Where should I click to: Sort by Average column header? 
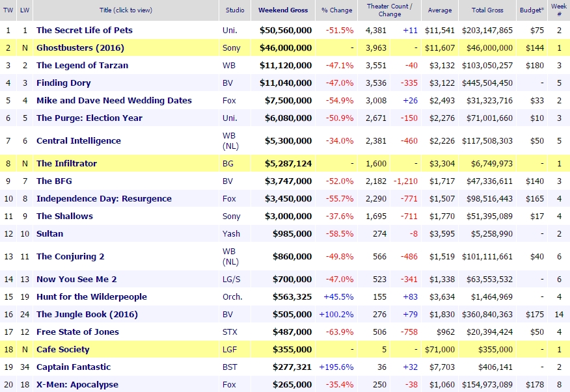(x=440, y=10)
